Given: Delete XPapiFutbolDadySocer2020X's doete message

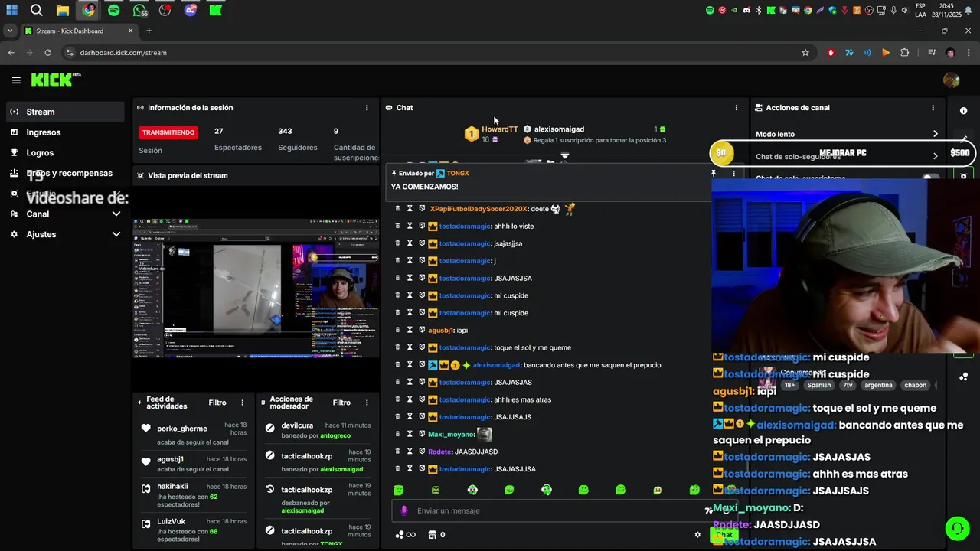Looking at the screenshot, I should 397,209.
